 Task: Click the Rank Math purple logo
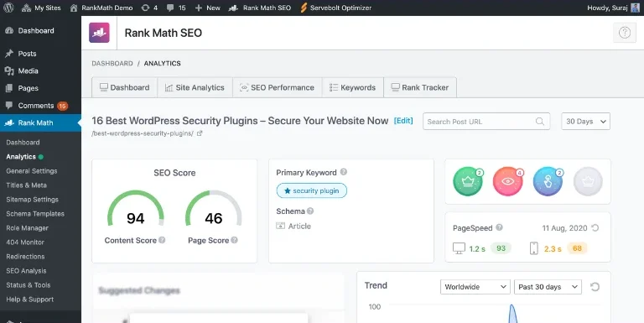100,33
